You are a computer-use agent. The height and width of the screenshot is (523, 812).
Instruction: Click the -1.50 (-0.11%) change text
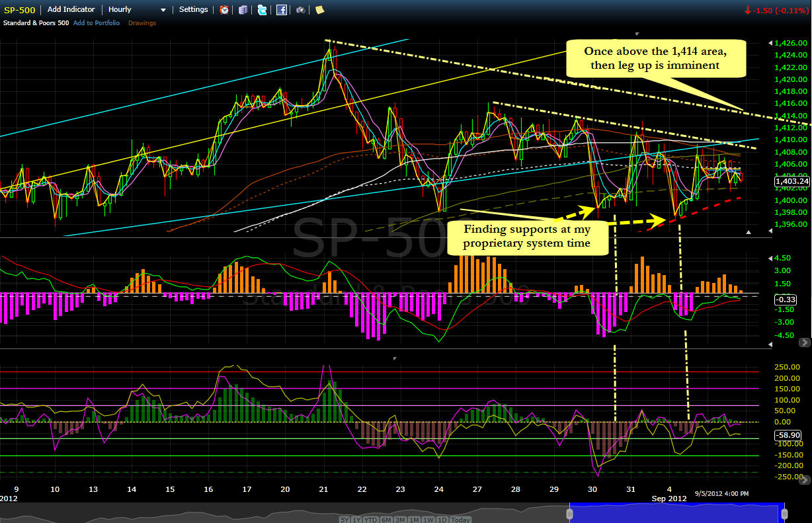(781, 10)
